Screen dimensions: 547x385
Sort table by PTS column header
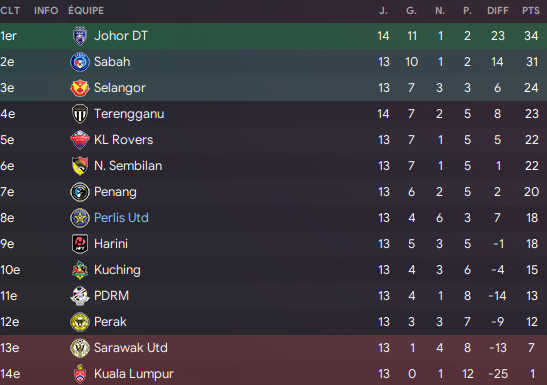pos(531,11)
